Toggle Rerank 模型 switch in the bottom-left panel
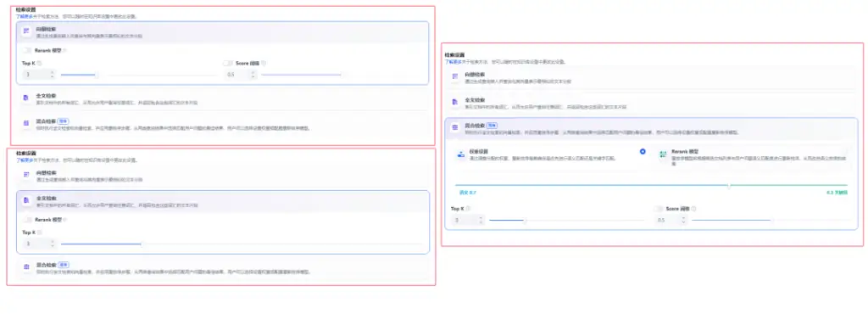 coord(28,220)
